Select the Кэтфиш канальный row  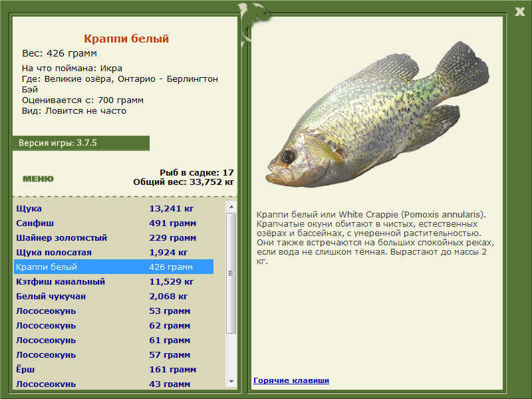pos(114,281)
